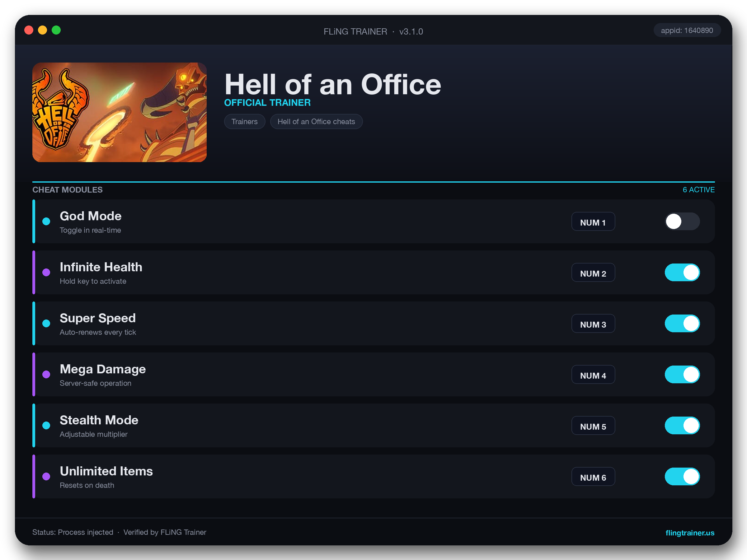Click the "Toggle in real-time" description
This screenshot has height=560, width=747.
pyautogui.click(x=90, y=230)
